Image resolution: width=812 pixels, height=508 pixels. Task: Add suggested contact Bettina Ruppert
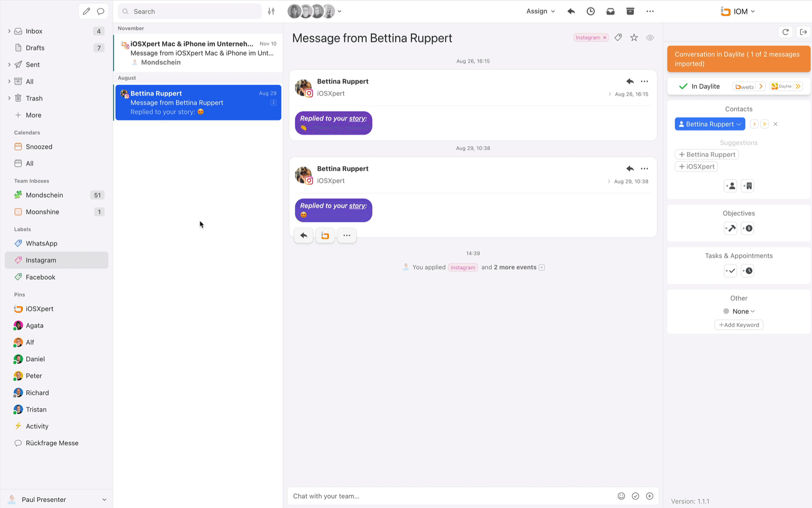point(707,154)
